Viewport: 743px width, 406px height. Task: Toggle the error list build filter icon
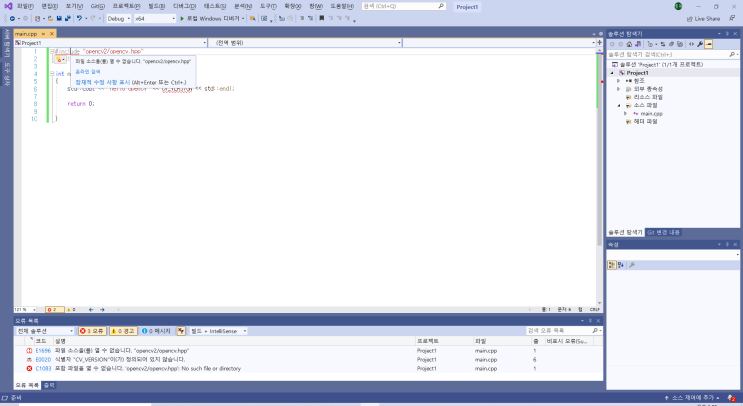181,331
